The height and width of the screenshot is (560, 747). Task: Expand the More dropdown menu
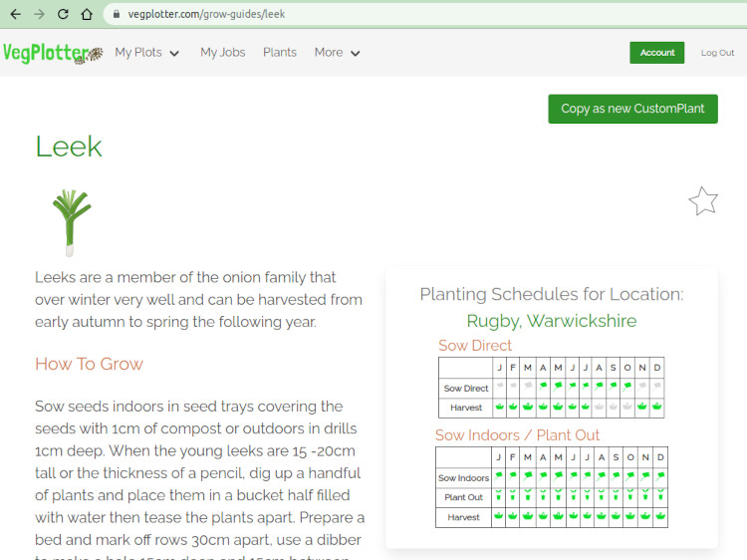tap(337, 53)
